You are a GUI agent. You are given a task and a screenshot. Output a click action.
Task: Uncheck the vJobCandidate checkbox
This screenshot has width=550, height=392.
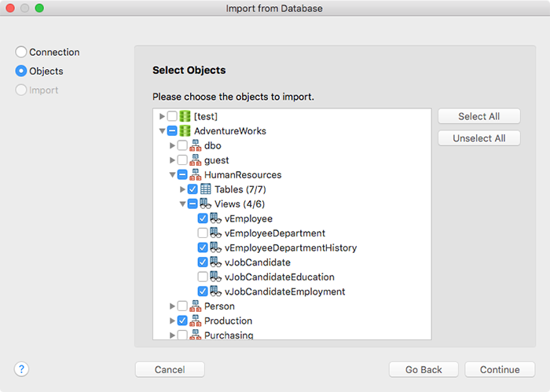coord(203,262)
